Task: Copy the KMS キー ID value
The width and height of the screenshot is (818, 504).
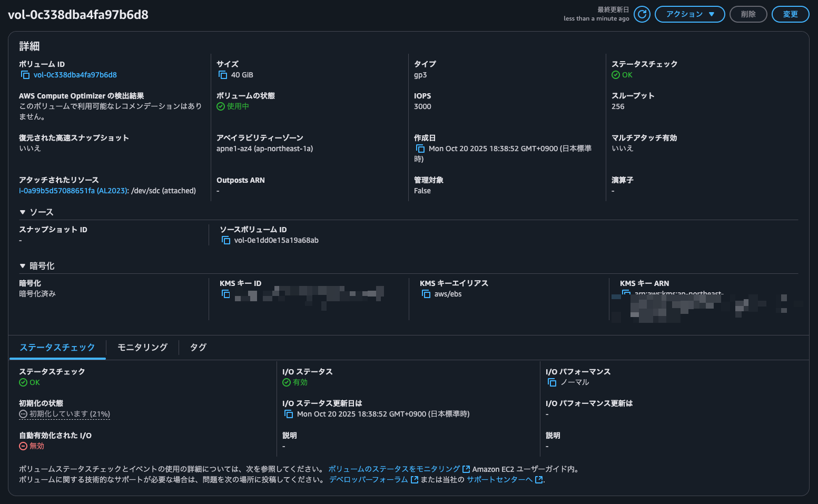Action: (x=226, y=294)
